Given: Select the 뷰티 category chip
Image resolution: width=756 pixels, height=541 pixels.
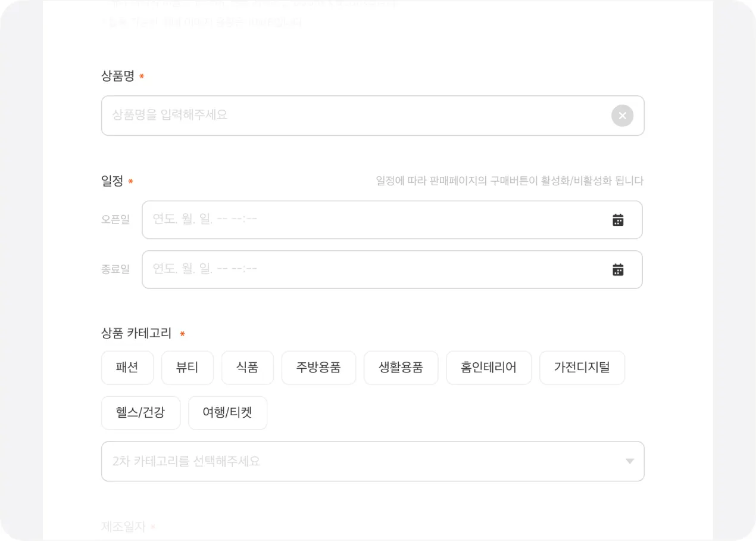Looking at the screenshot, I should click(187, 368).
